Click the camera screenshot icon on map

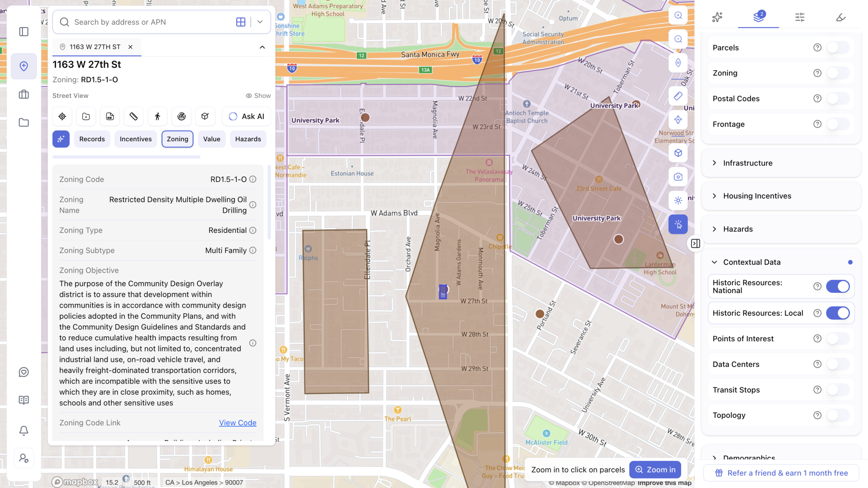(x=678, y=177)
